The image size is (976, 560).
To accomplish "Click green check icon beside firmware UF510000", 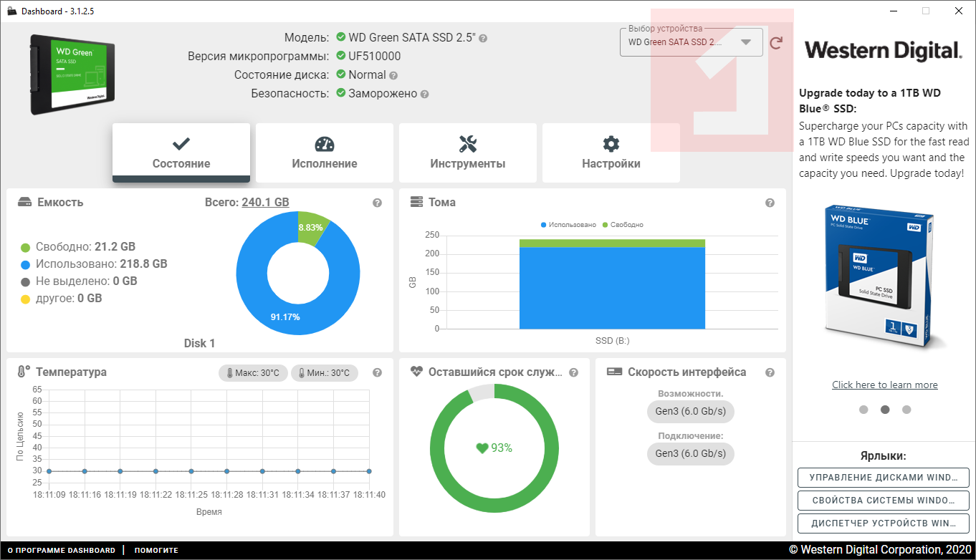I will (x=341, y=56).
